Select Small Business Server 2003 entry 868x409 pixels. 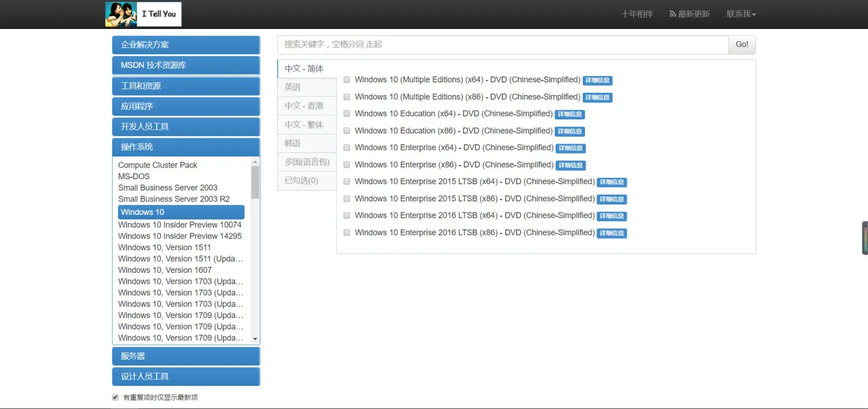(x=168, y=188)
